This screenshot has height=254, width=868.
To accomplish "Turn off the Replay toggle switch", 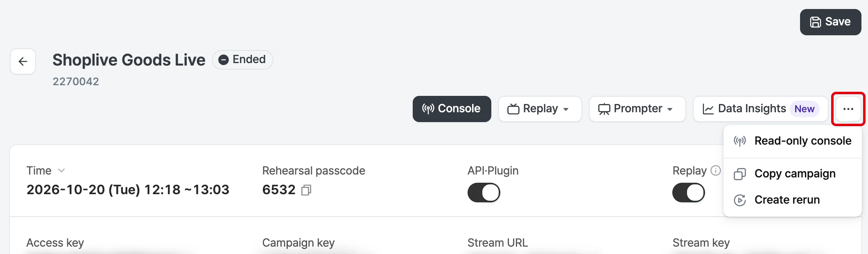I will click(x=689, y=193).
